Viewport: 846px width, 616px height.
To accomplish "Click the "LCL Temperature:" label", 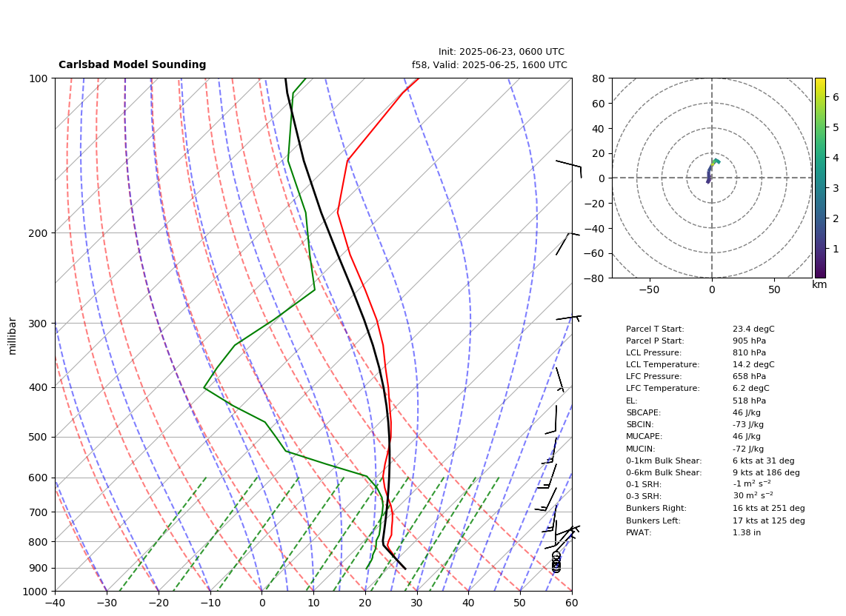I will tap(662, 364).
